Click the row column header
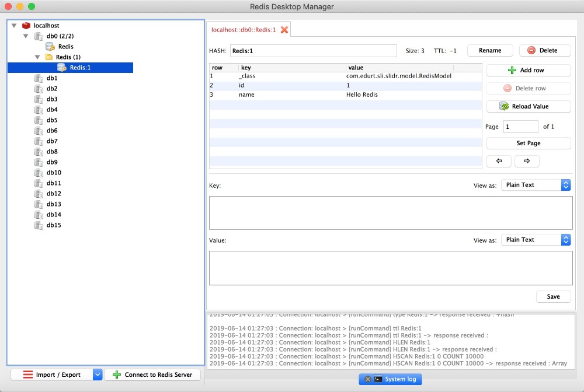Screen dimensions: 584x392 tap(224, 67)
